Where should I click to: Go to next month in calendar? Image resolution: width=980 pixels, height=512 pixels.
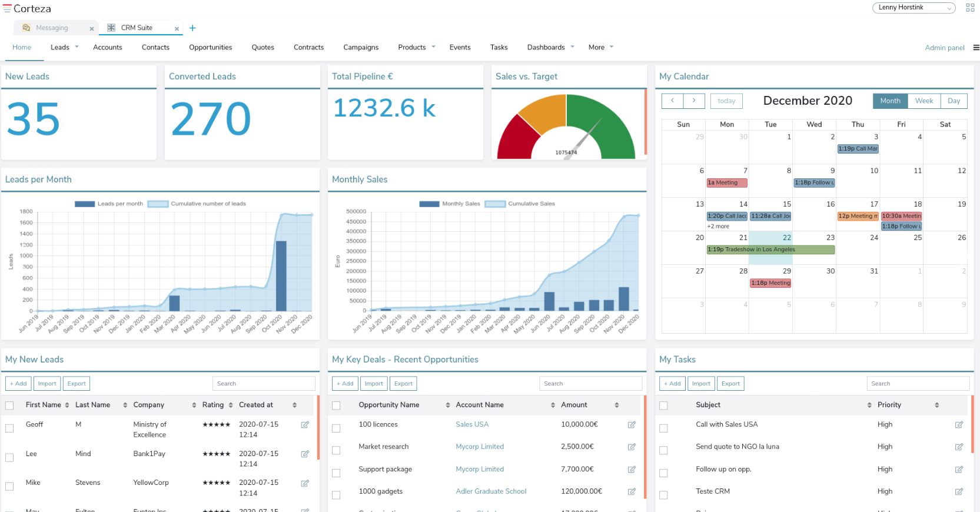point(694,101)
